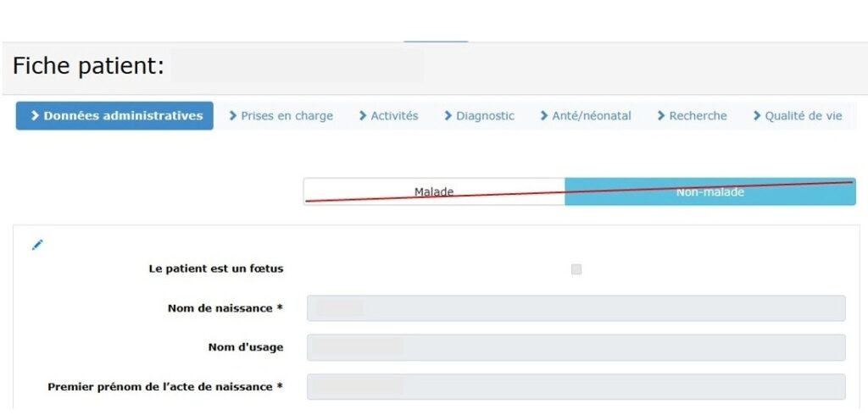
Task: Select the Premier prénom de naissance field
Action: (576, 386)
